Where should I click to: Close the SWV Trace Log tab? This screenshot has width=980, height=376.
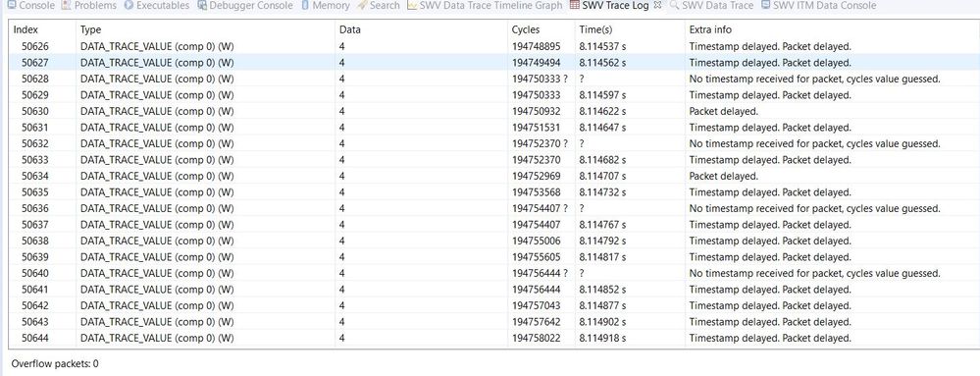point(657,5)
